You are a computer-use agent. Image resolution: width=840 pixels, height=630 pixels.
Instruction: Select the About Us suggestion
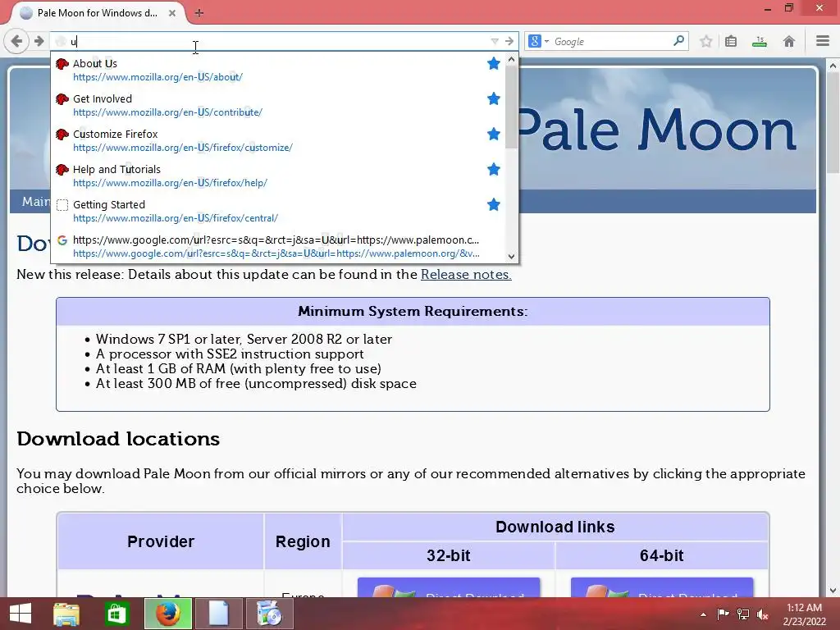[277, 71]
